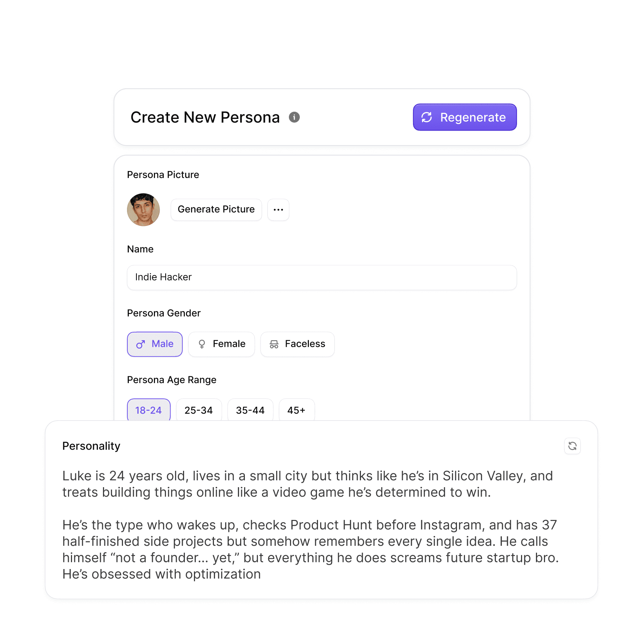Click the info icon beside Create New Persona

coord(294,117)
